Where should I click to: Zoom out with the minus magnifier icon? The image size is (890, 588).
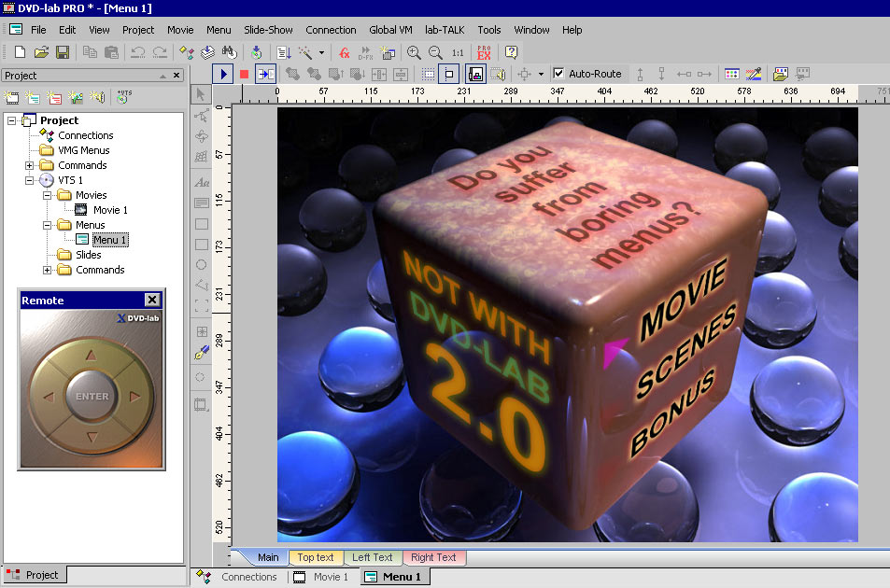pos(435,52)
